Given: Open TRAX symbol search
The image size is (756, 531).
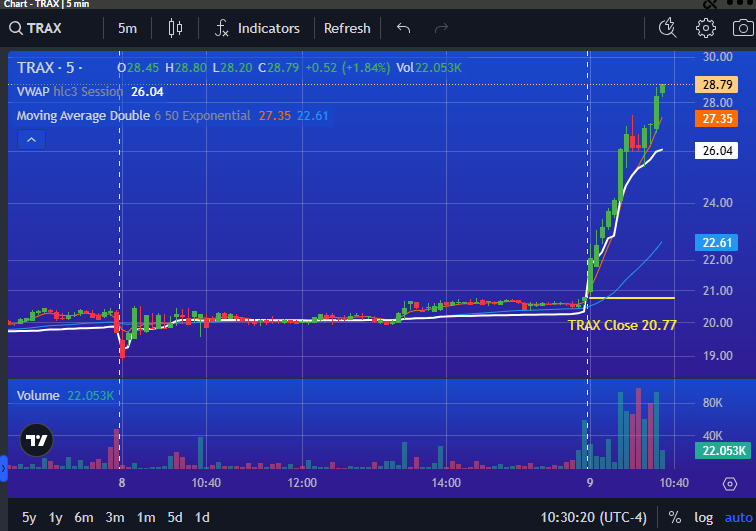Looking at the screenshot, I should click(x=36, y=28).
